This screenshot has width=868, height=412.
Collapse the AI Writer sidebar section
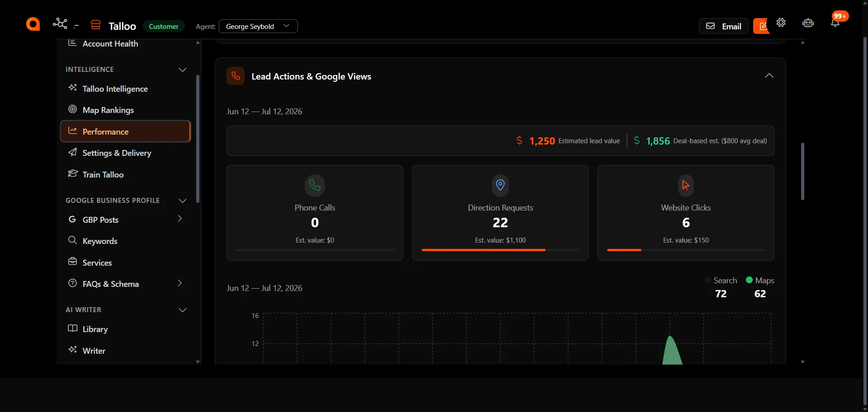183,310
